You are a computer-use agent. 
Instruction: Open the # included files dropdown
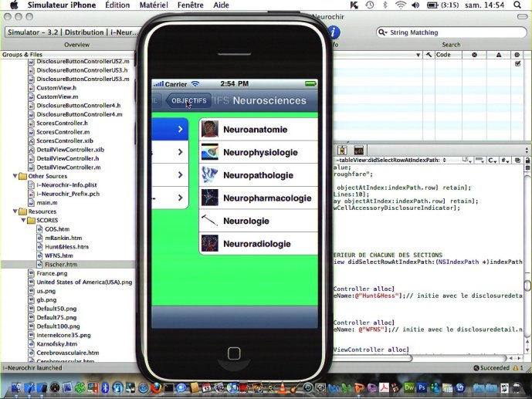pyautogui.click(x=505, y=161)
